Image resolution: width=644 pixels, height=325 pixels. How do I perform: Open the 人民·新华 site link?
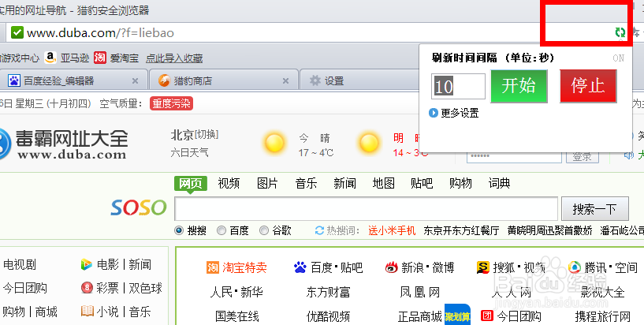click(236, 292)
